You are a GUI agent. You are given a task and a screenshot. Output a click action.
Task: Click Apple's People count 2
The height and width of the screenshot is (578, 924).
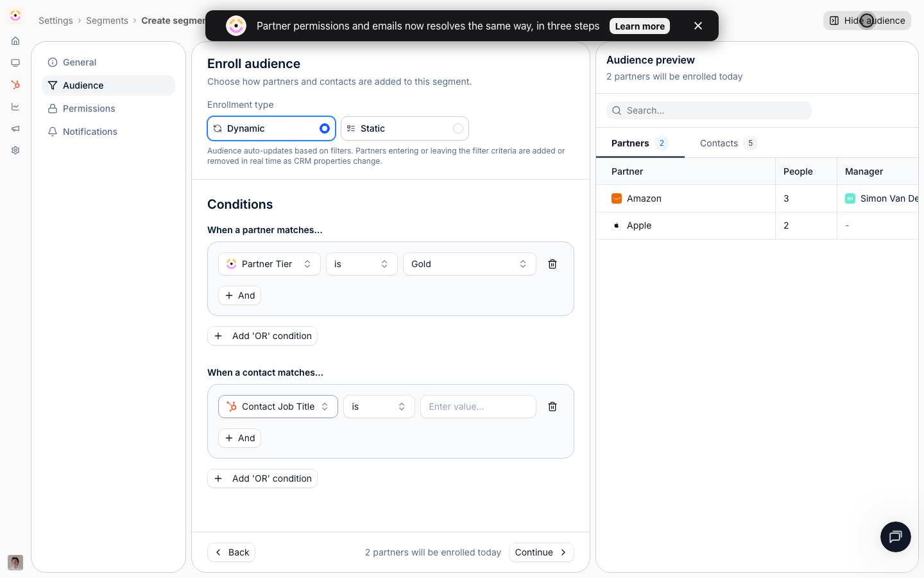coord(786,225)
